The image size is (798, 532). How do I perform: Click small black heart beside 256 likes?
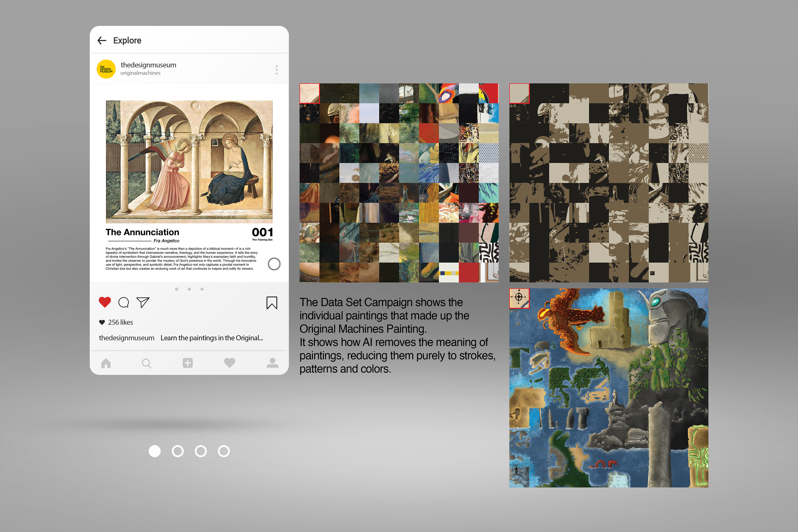tap(102, 322)
